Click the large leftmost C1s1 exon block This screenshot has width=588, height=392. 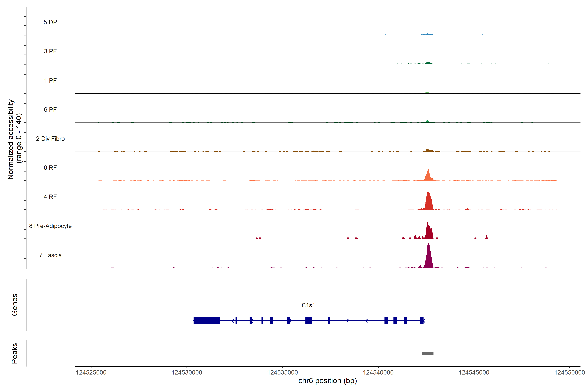[x=207, y=320]
